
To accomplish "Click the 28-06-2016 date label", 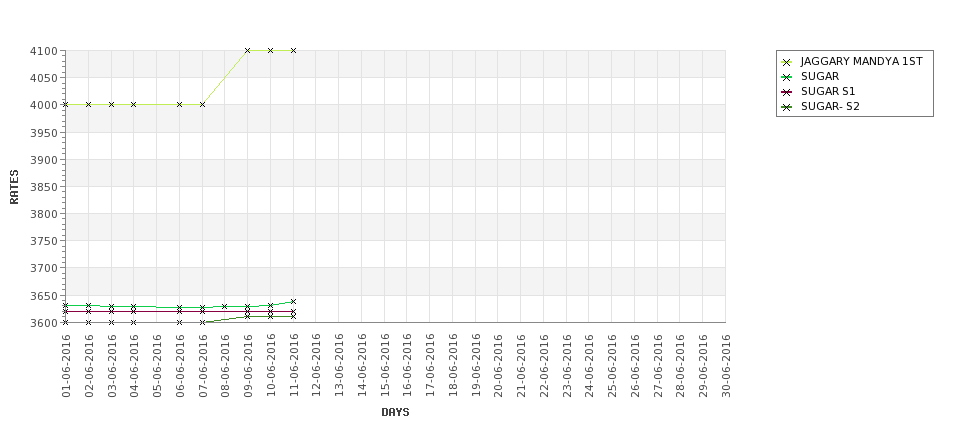I will tap(680, 366).
